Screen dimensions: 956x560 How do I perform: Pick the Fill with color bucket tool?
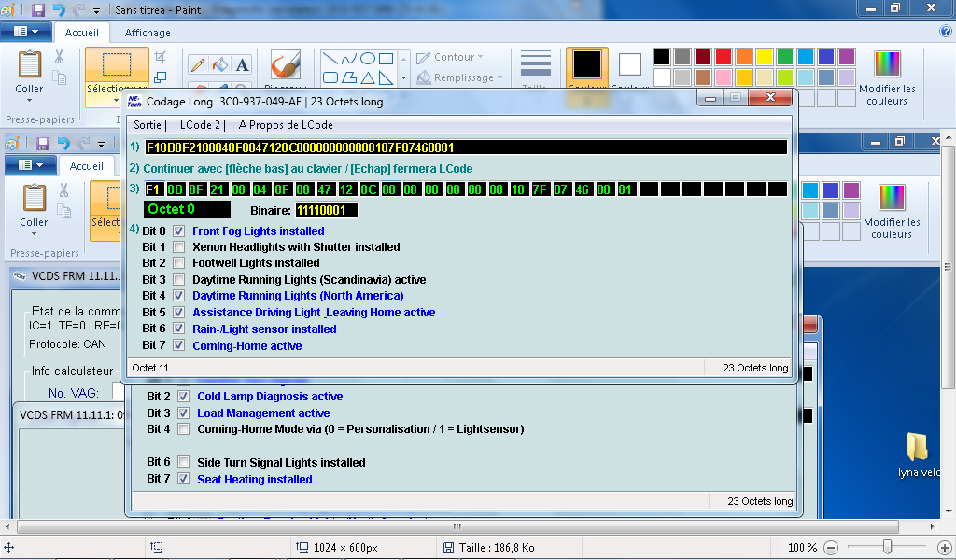[x=220, y=64]
